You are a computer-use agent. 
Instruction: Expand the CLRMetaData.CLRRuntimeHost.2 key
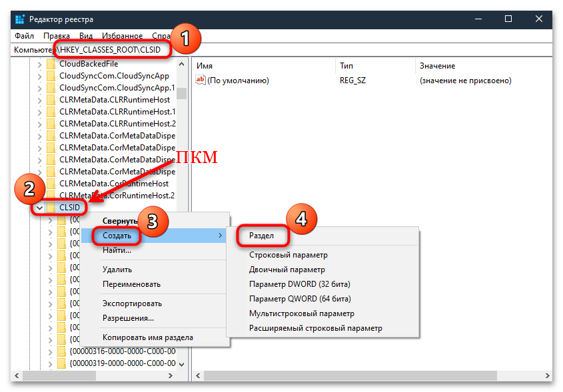(39, 124)
